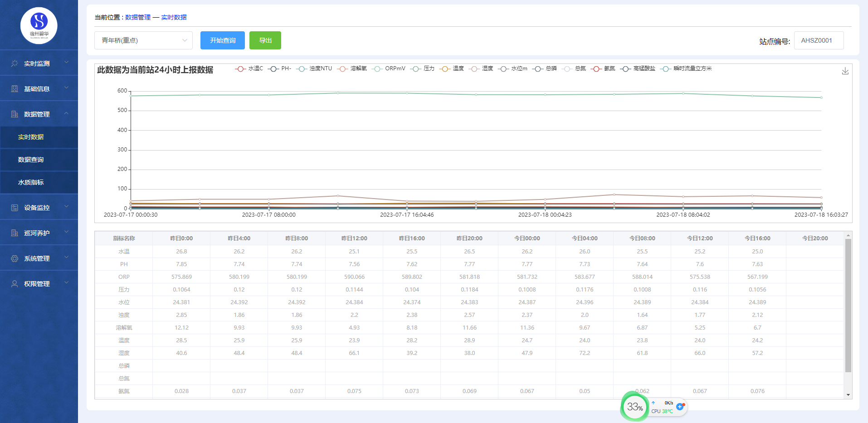Click ORP value 590.066
This screenshot has height=423, width=868.
tap(354, 277)
